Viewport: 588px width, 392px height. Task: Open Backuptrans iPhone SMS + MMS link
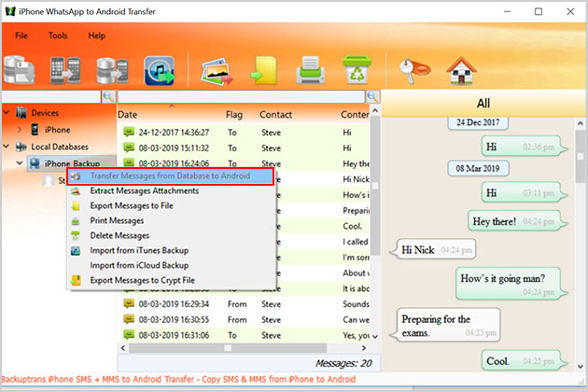(178, 379)
